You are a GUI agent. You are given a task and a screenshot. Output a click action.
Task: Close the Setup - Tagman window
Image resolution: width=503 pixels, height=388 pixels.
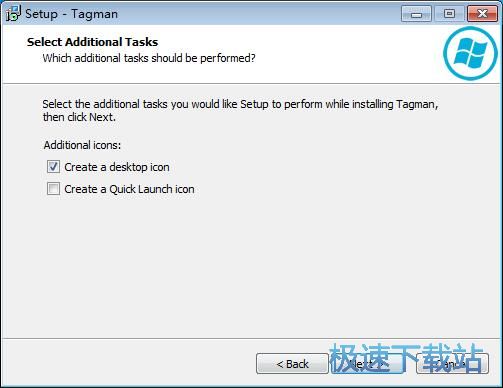coord(482,14)
